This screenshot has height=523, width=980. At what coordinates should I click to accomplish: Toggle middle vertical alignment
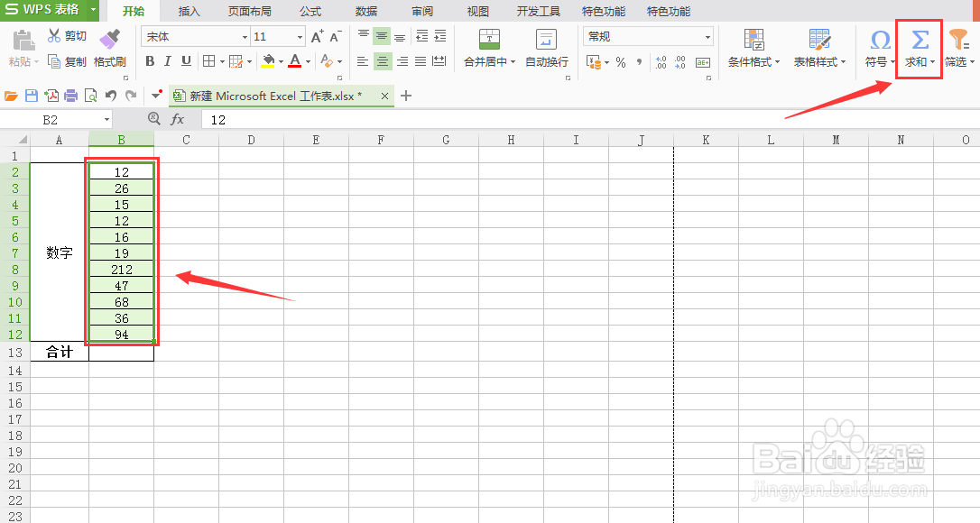coord(381,35)
